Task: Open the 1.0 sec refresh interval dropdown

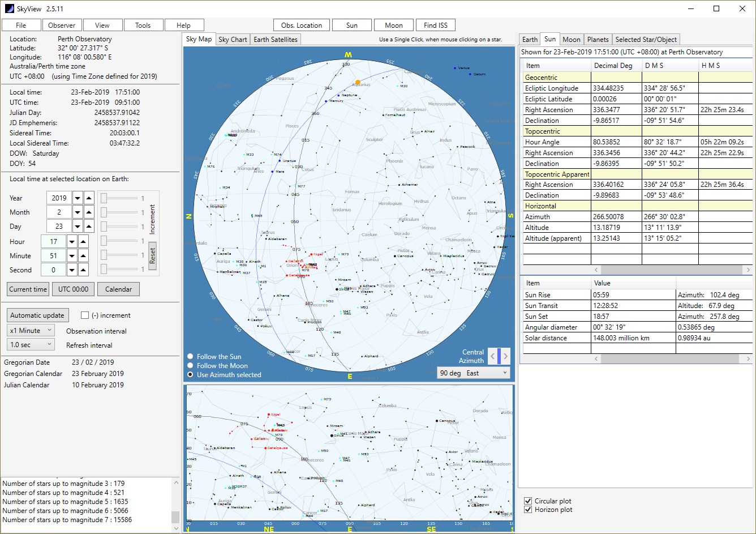Action: point(31,345)
